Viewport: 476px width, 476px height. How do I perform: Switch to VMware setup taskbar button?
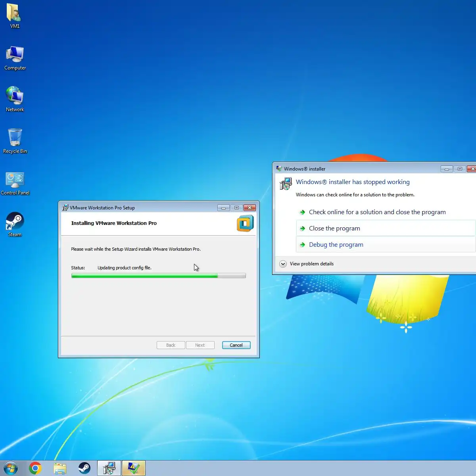[109, 468]
